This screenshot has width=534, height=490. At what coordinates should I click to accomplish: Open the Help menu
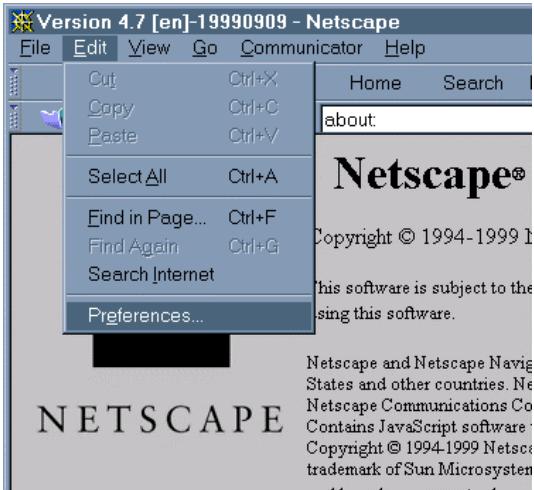[x=405, y=48]
